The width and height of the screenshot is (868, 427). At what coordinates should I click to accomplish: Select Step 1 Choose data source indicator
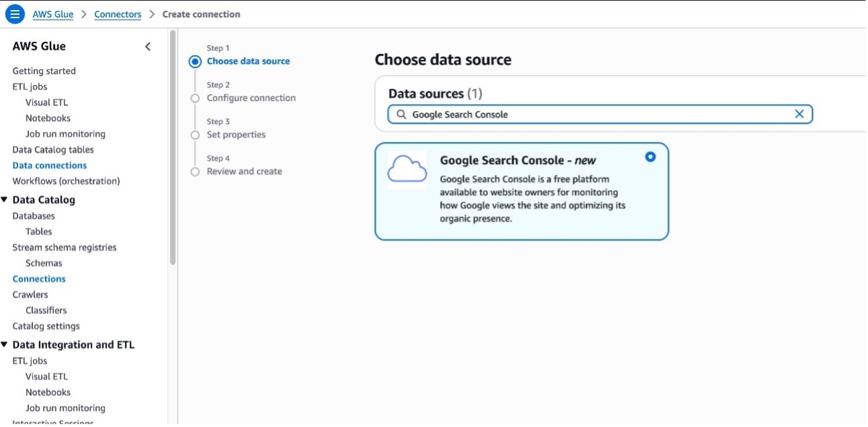coord(195,62)
